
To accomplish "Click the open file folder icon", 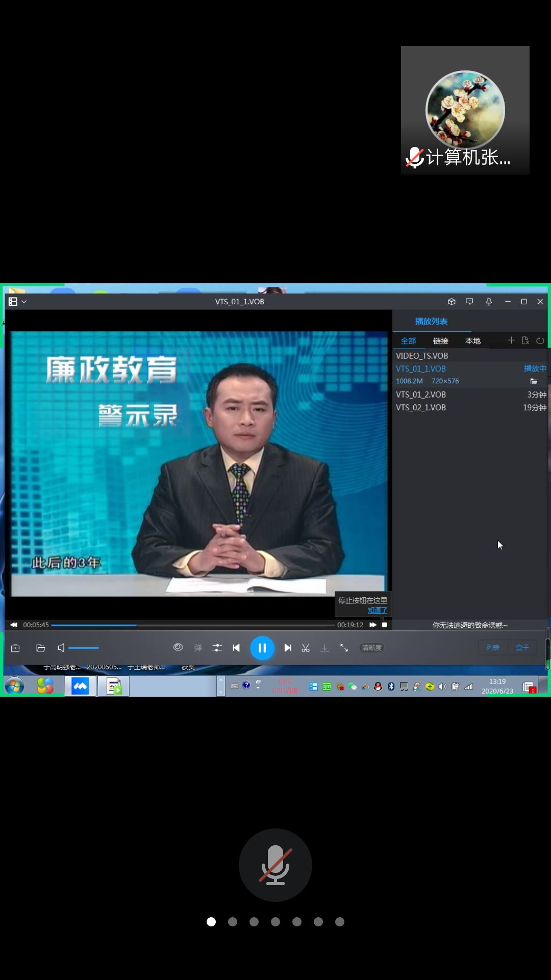I will pyautogui.click(x=41, y=648).
